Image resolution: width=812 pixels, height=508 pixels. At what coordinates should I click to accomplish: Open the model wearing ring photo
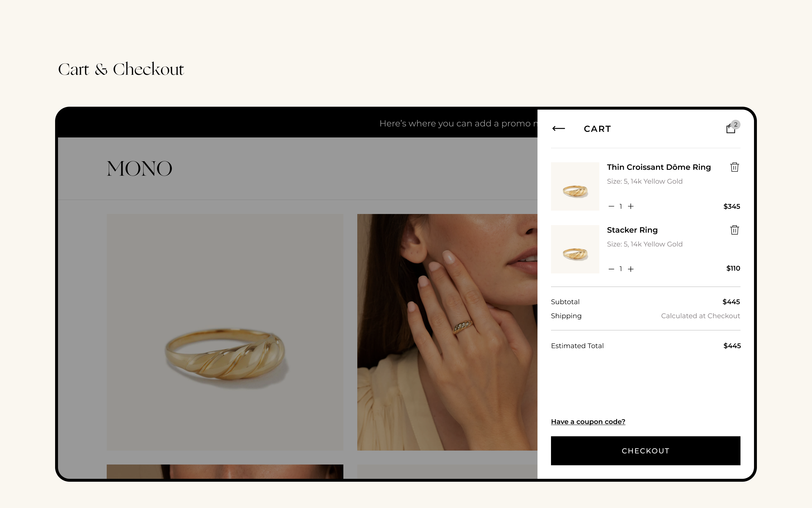pos(447,332)
